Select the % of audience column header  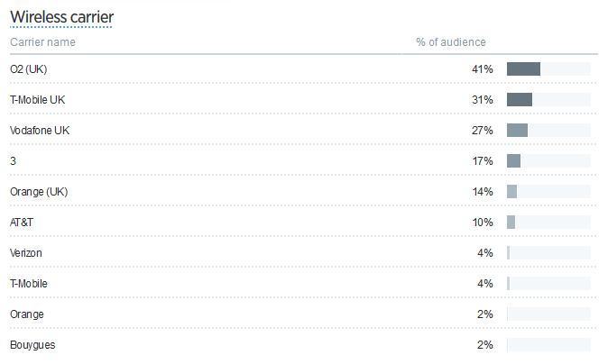pyautogui.click(x=450, y=41)
